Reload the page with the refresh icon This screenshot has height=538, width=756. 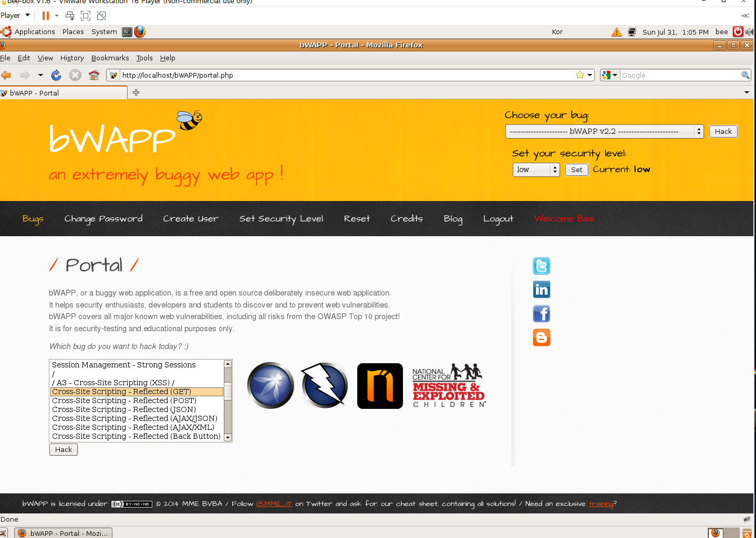[x=56, y=75]
